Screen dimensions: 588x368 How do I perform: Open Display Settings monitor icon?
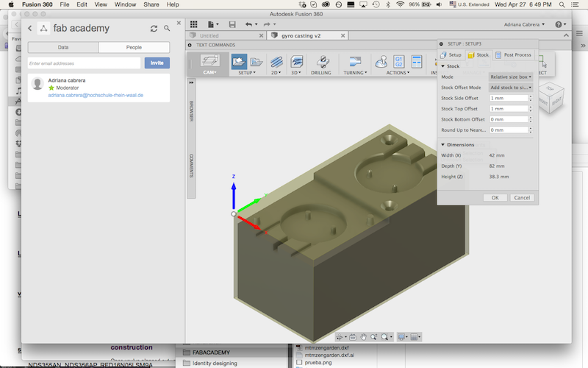[401, 337]
